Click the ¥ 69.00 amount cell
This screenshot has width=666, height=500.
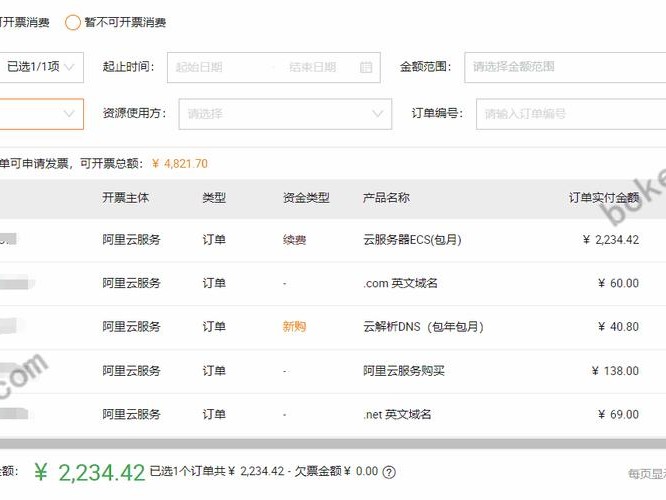[x=618, y=414]
